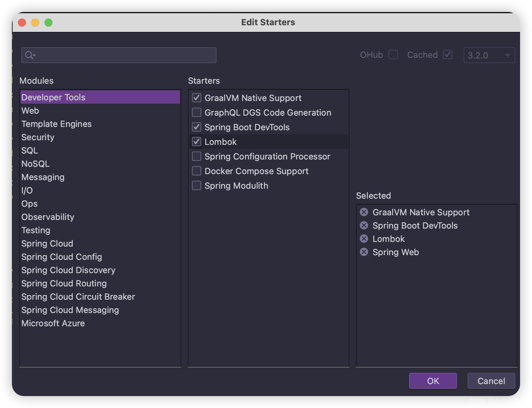Click Lombok label in Selected list
Image resolution: width=532 pixels, height=408 pixels.
pyautogui.click(x=389, y=239)
